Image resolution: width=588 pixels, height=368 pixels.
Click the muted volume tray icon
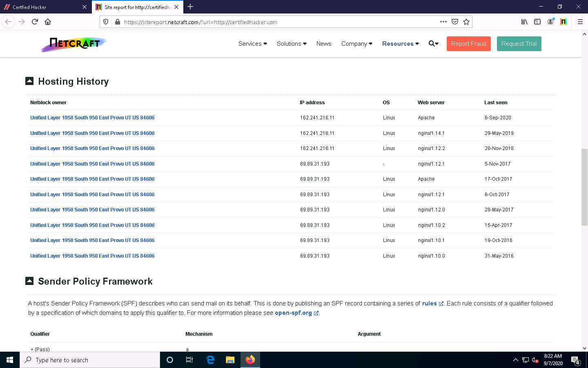coord(535,360)
